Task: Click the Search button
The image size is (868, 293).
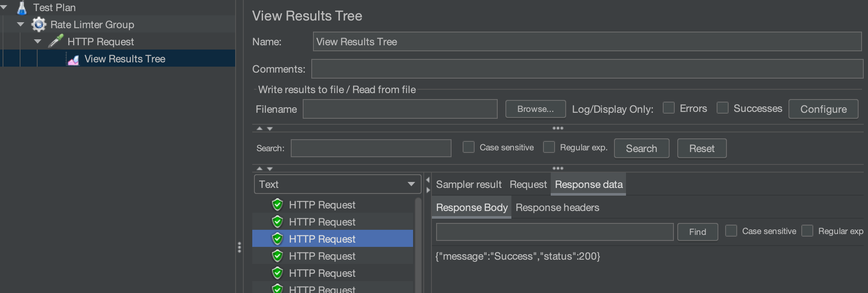Action: (641, 148)
